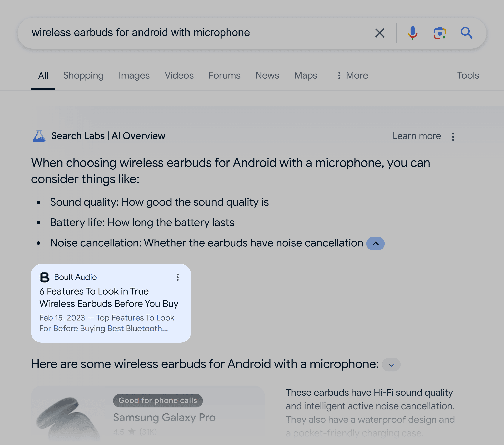Switch to the News results tab
Image resolution: width=504 pixels, height=445 pixels.
pyautogui.click(x=267, y=75)
